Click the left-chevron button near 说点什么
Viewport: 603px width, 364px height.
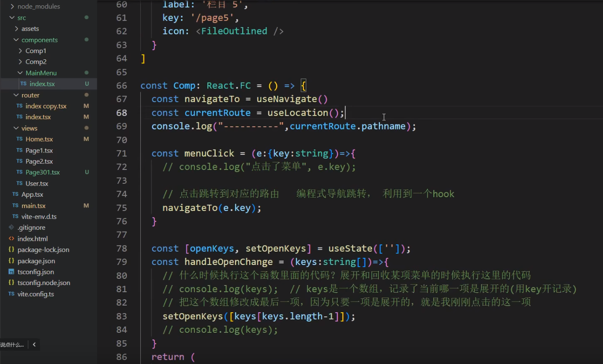click(x=34, y=344)
